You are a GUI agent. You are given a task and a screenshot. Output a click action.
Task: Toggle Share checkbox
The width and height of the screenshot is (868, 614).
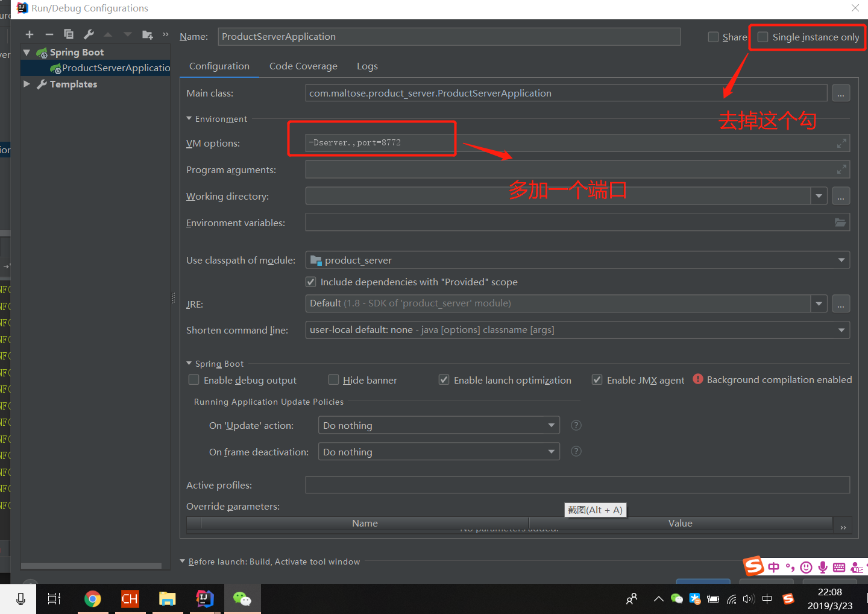click(713, 37)
